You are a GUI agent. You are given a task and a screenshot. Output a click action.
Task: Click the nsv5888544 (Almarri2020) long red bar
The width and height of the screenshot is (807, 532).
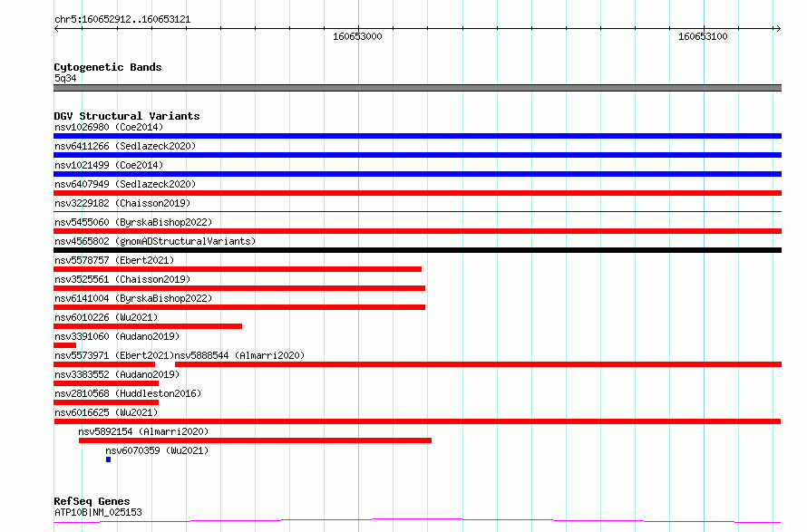coord(478,364)
